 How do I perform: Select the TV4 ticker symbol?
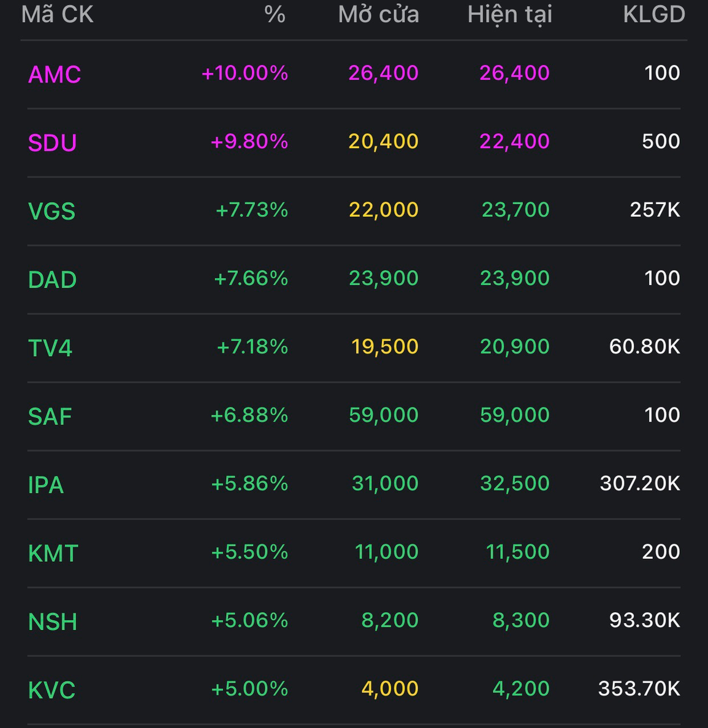point(50,348)
